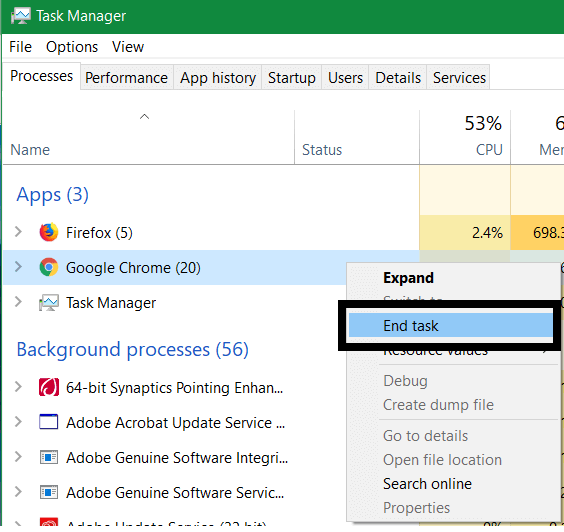Image resolution: width=564 pixels, height=532 pixels.
Task: Switch to the Startup tab
Action: [292, 78]
